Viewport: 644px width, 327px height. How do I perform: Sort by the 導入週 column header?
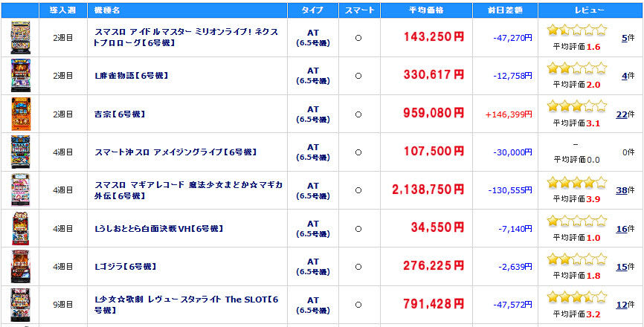pos(63,10)
